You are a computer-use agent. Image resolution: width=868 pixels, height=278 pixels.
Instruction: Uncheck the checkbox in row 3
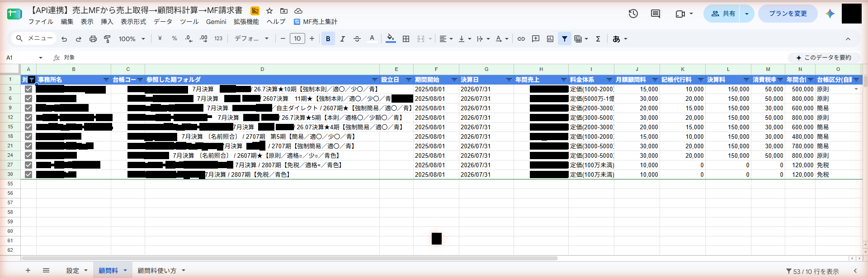click(28, 89)
